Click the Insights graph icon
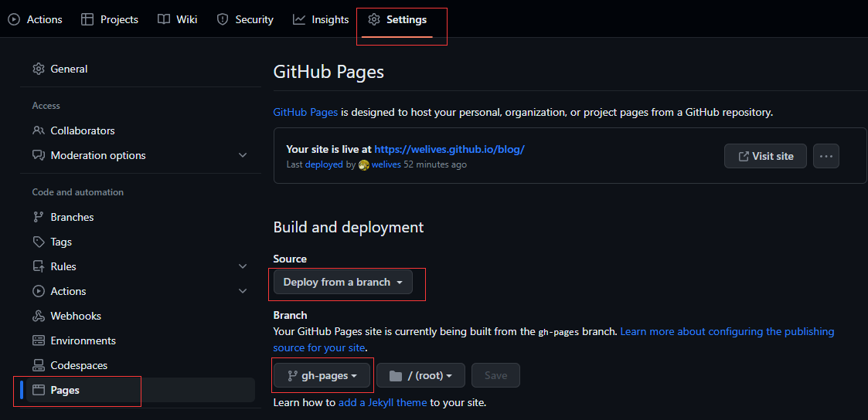868x420 pixels. (299, 19)
